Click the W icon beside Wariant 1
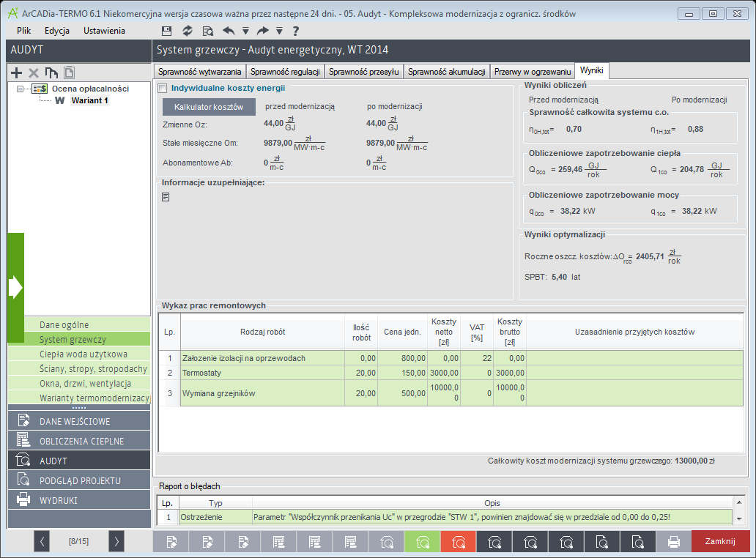 tap(60, 100)
